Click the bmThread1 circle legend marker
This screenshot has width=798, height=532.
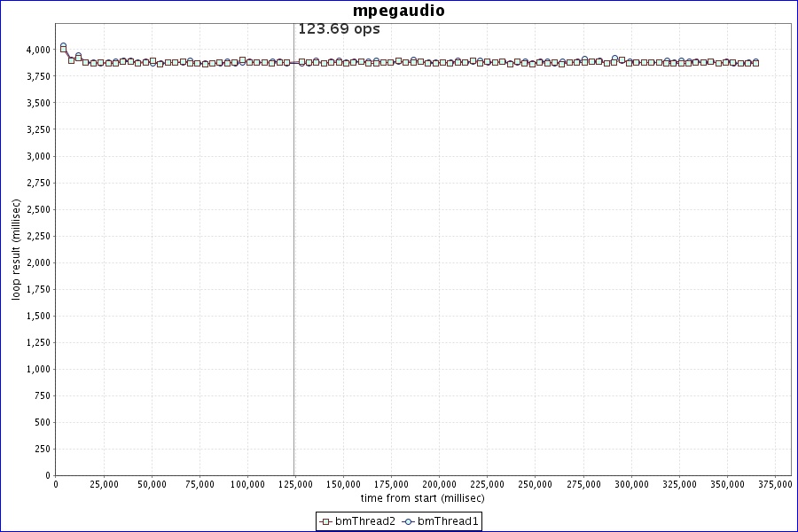pos(408,521)
